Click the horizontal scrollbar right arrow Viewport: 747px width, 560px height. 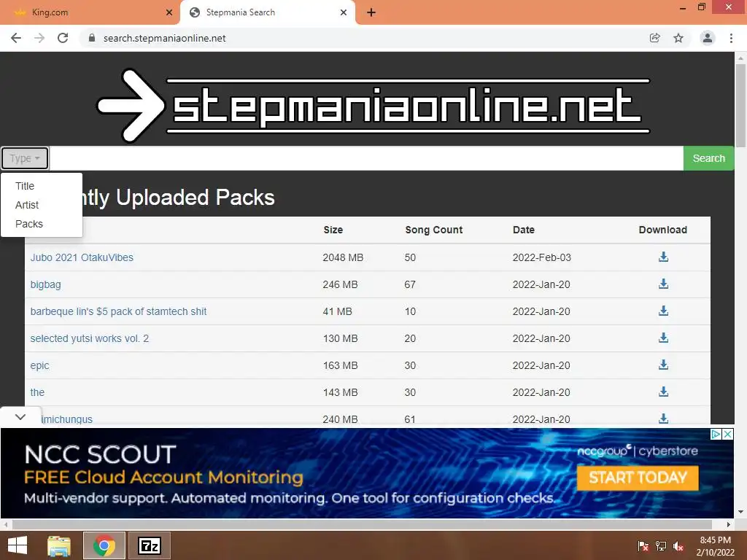click(x=729, y=524)
